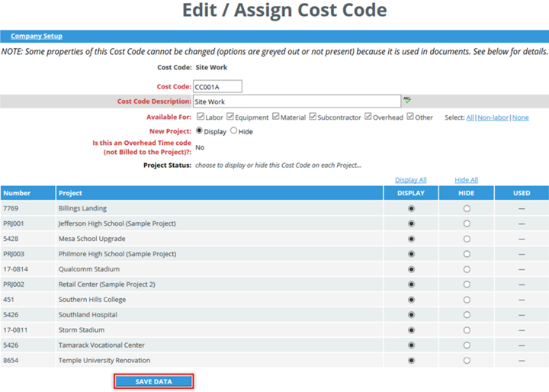This screenshot has height=392, width=549.
Task: Select Display radio for Qualcomm Stadium
Action: pyautogui.click(x=411, y=269)
